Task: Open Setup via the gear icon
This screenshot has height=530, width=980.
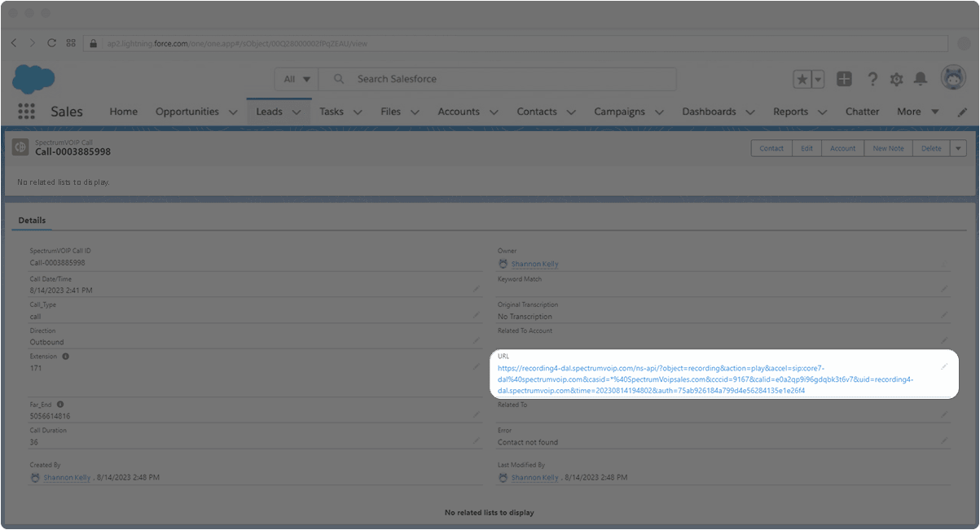Action: [x=896, y=79]
